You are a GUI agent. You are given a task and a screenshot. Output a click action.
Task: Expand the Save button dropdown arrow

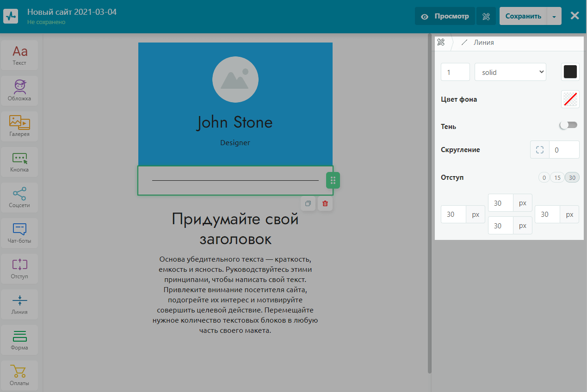pyautogui.click(x=554, y=17)
